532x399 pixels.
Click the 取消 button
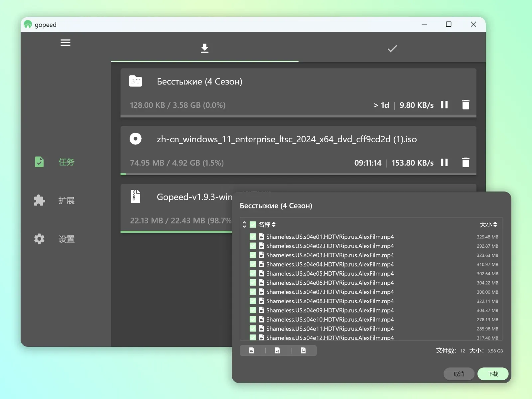[459, 374]
